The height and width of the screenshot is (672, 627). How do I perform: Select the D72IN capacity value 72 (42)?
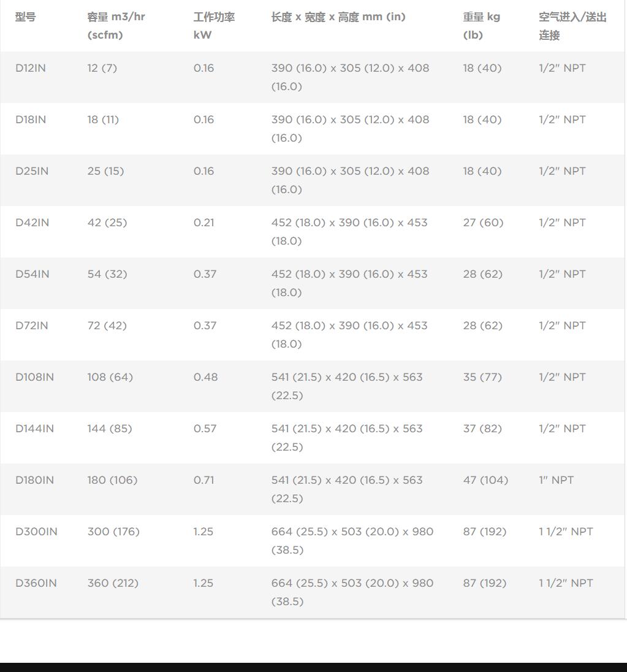[x=107, y=326]
